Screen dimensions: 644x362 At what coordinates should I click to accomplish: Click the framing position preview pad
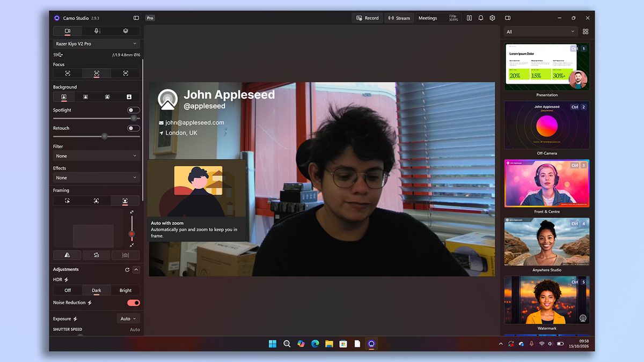pyautogui.click(x=89, y=228)
